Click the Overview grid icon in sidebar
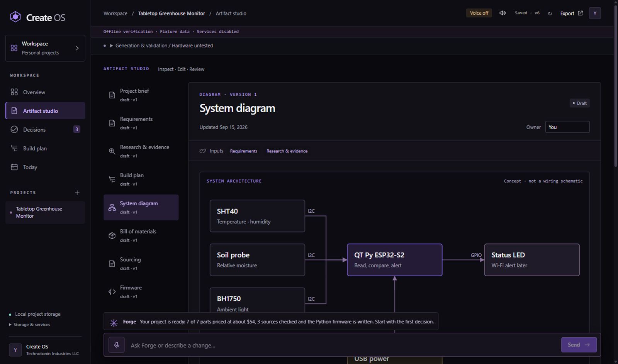618x364 pixels. (14, 92)
